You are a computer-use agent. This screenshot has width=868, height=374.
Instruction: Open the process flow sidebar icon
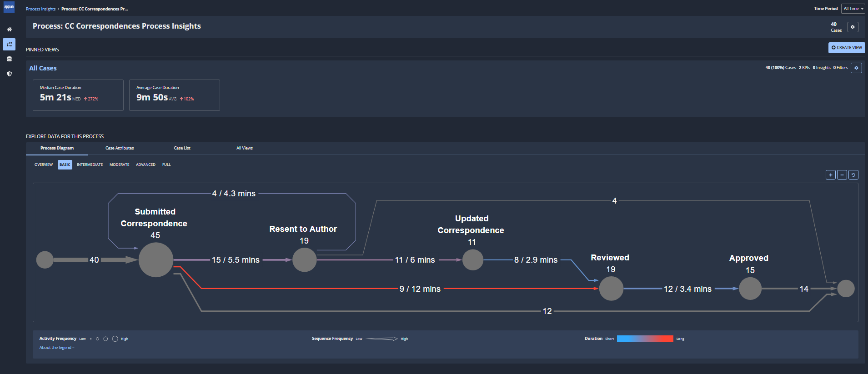[9, 44]
